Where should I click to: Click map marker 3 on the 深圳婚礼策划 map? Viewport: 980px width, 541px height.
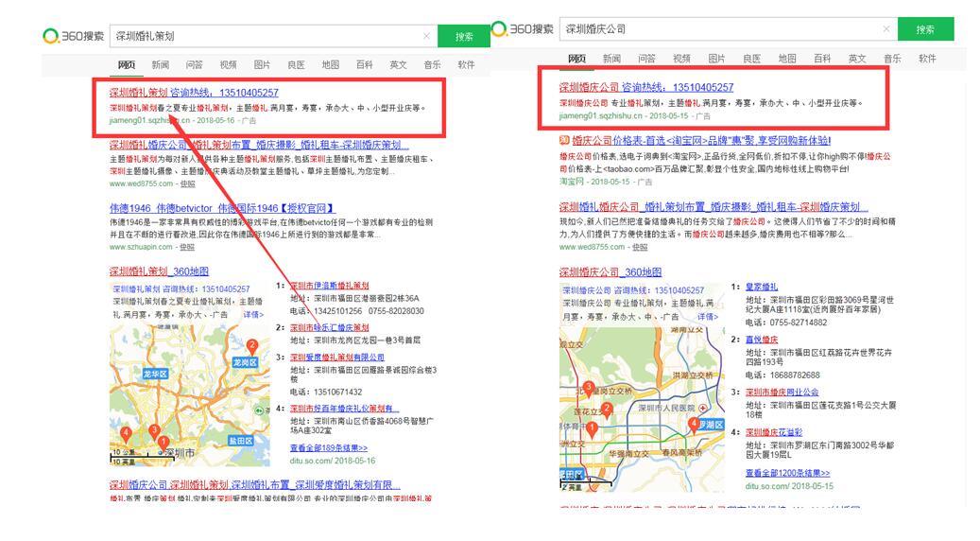pos(153,431)
